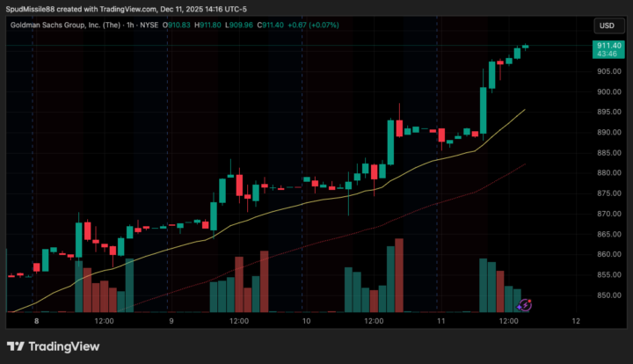633x364 pixels.
Task: Click the 895.00 price axis label
Action: point(609,113)
